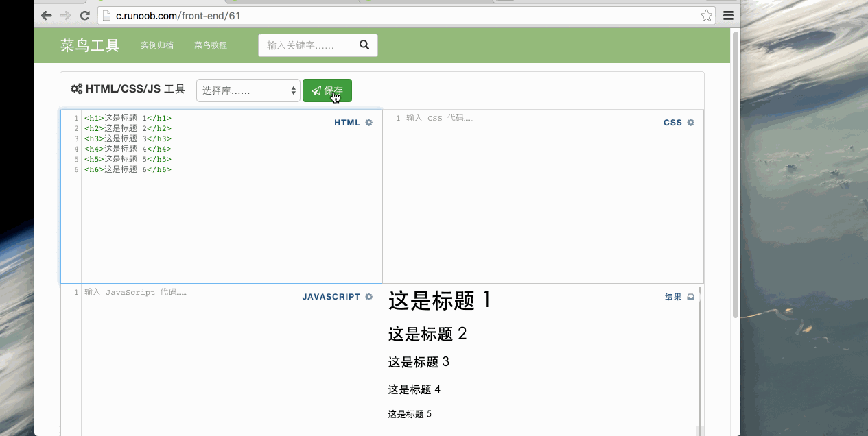Open the 实例归档 nav link

click(x=157, y=45)
